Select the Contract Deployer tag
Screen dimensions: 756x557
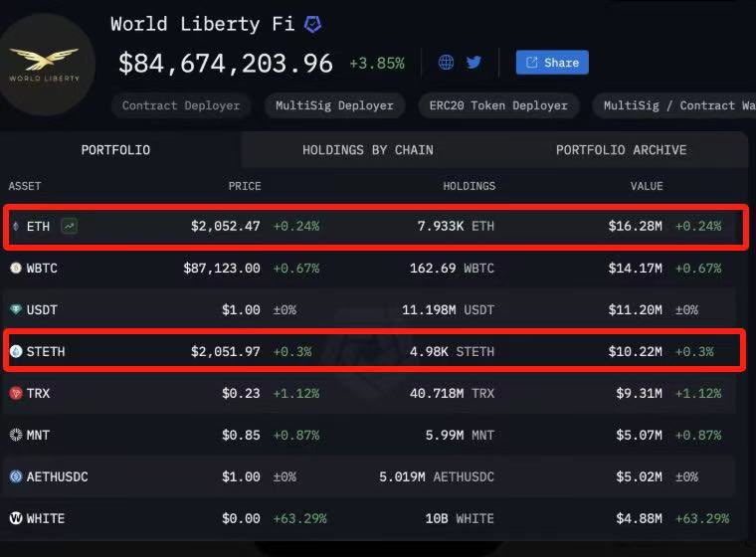[181, 105]
